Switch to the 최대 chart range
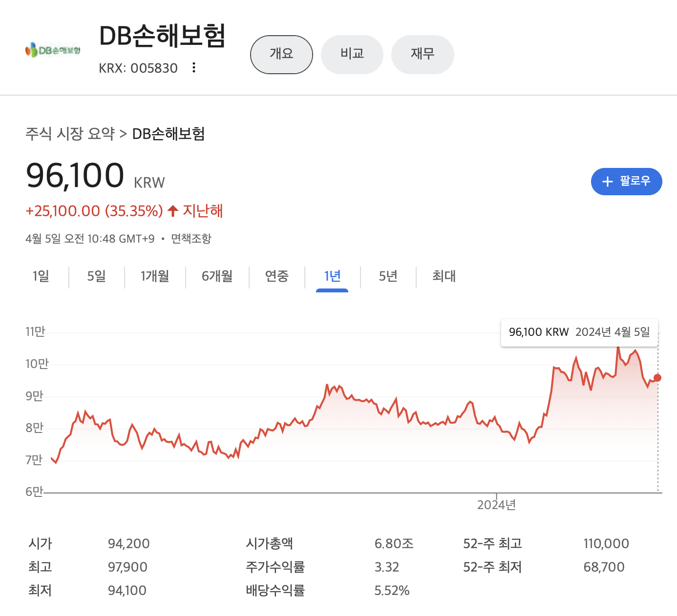 pyautogui.click(x=444, y=276)
